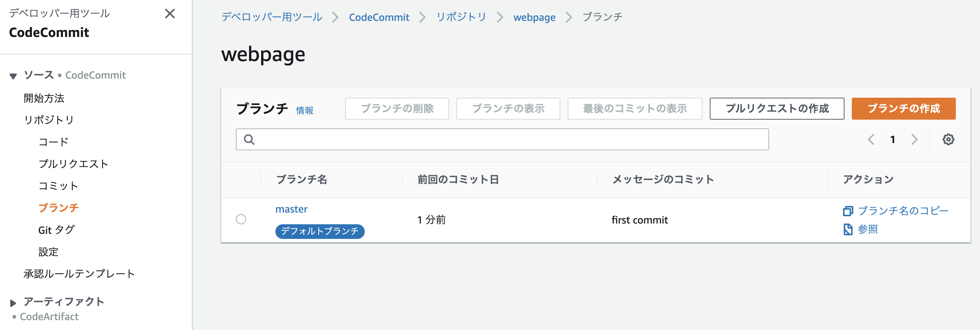Viewport: 980px width, 330px height.
Task: Open コミット in the sidebar
Action: [x=58, y=186]
